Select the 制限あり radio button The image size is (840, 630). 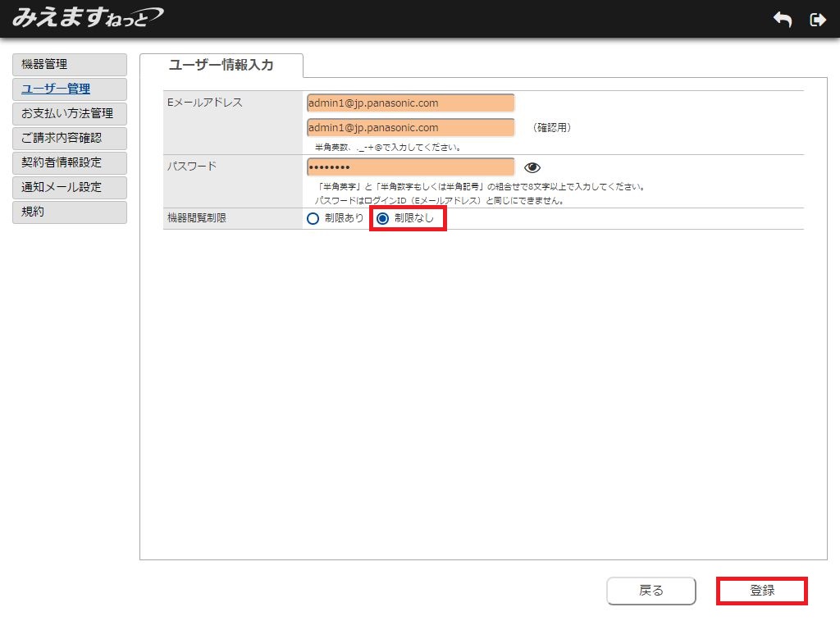coord(313,218)
